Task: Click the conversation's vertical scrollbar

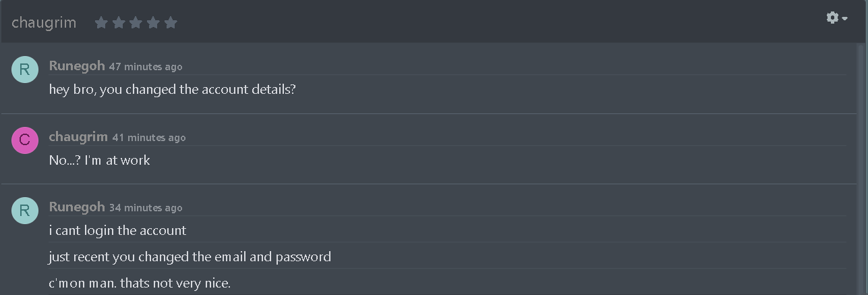Action: tap(861, 169)
